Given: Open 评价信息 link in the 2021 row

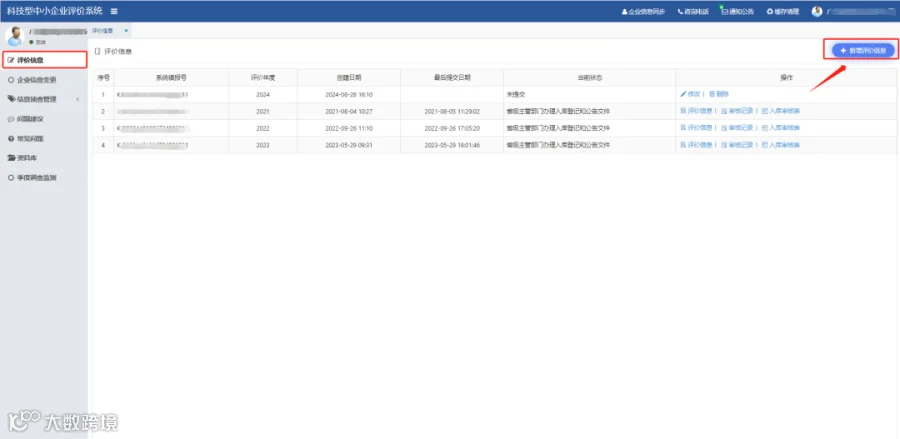Looking at the screenshot, I should (x=696, y=111).
